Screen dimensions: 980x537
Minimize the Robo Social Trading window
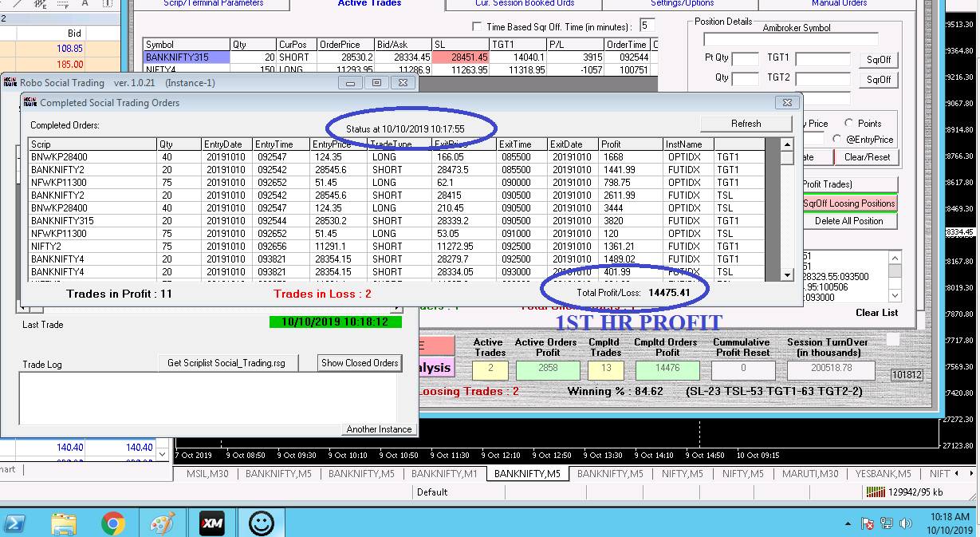coord(350,82)
